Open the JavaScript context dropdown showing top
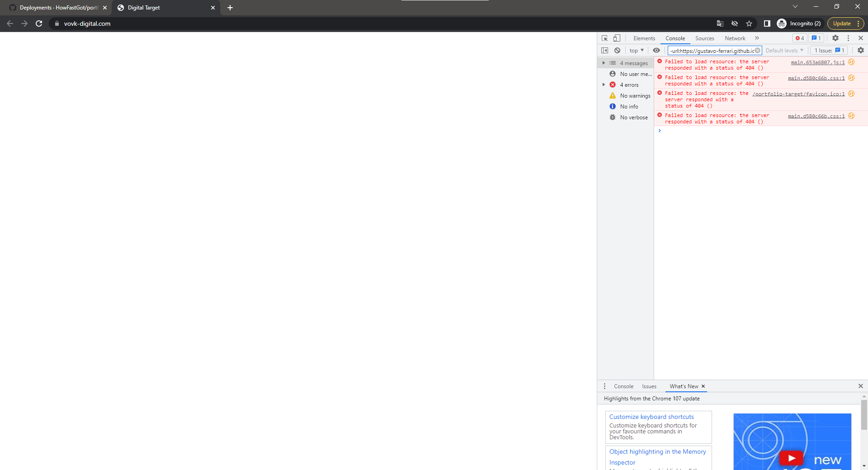The height and width of the screenshot is (470, 868). pyautogui.click(x=636, y=50)
